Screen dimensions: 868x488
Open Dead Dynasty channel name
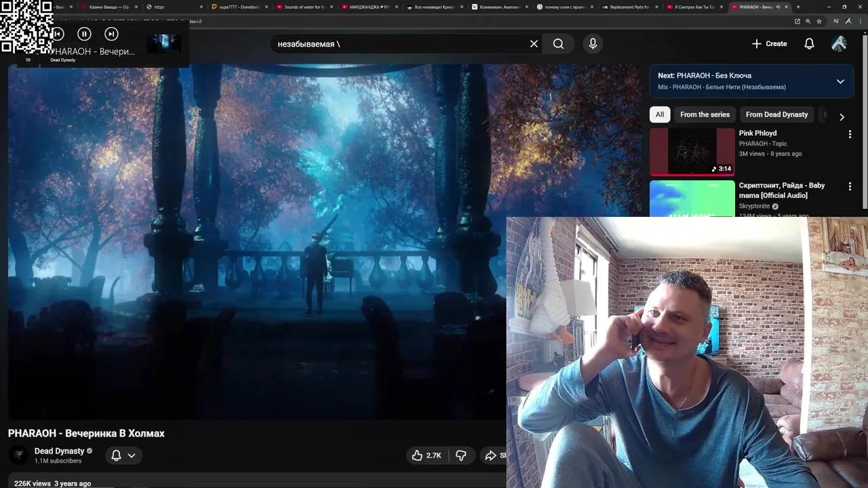coord(60,451)
